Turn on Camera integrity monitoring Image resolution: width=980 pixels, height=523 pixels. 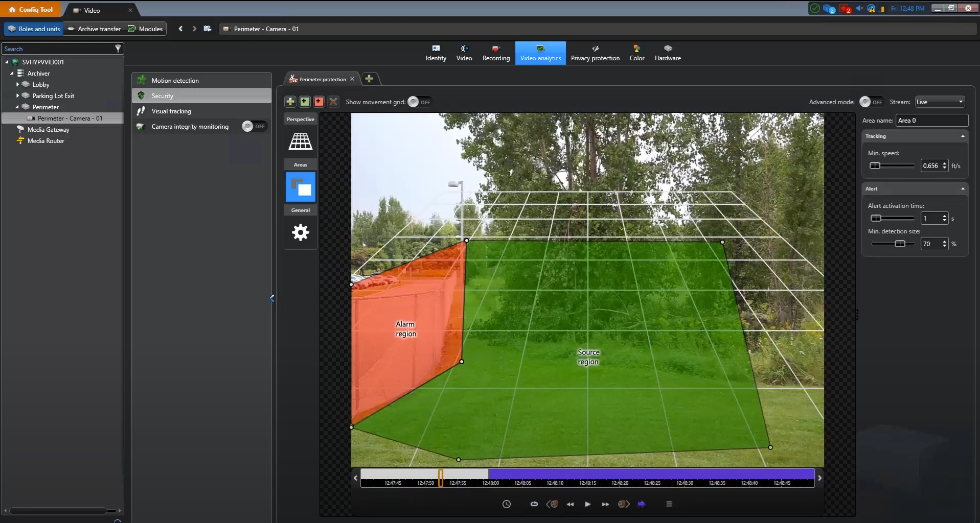coord(254,126)
